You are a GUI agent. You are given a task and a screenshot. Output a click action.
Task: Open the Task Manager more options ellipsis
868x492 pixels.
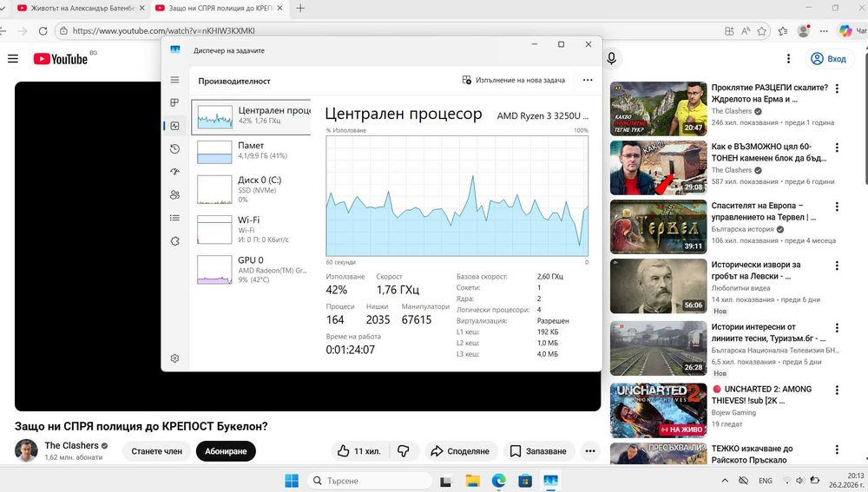[x=588, y=80]
